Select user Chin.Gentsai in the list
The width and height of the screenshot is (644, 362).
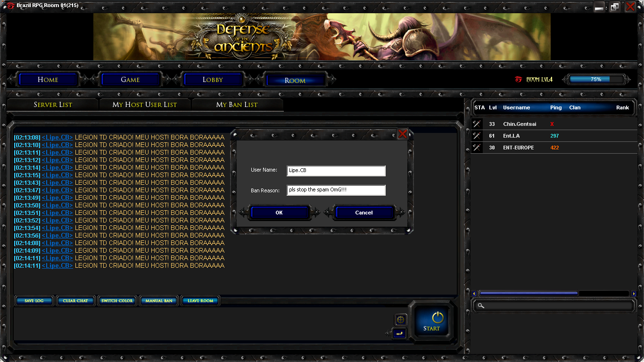[554, 124]
